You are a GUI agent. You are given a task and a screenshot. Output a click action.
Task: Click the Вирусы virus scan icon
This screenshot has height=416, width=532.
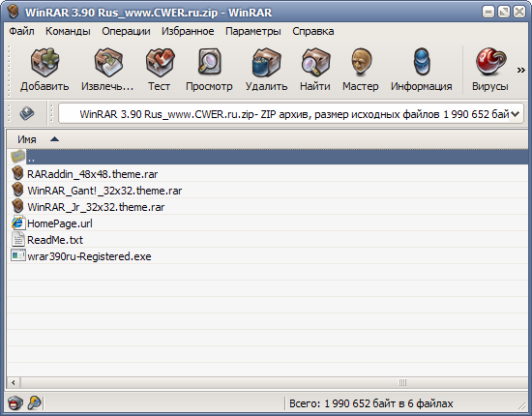[490, 62]
